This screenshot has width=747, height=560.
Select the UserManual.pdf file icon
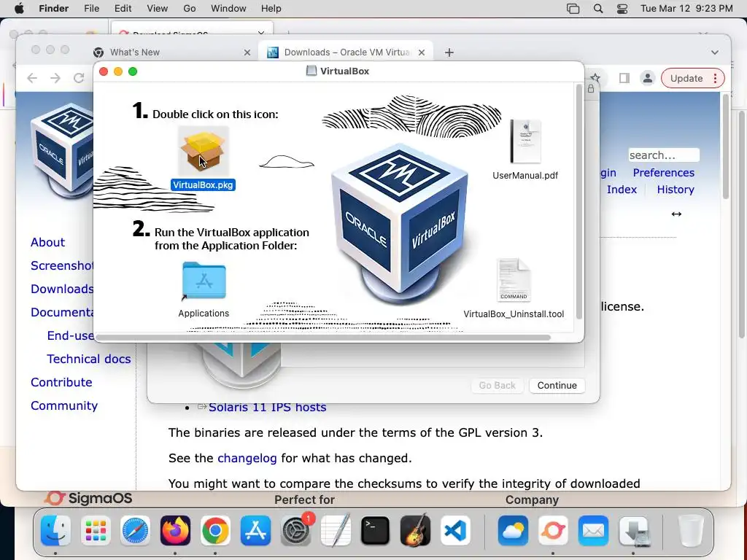click(525, 141)
